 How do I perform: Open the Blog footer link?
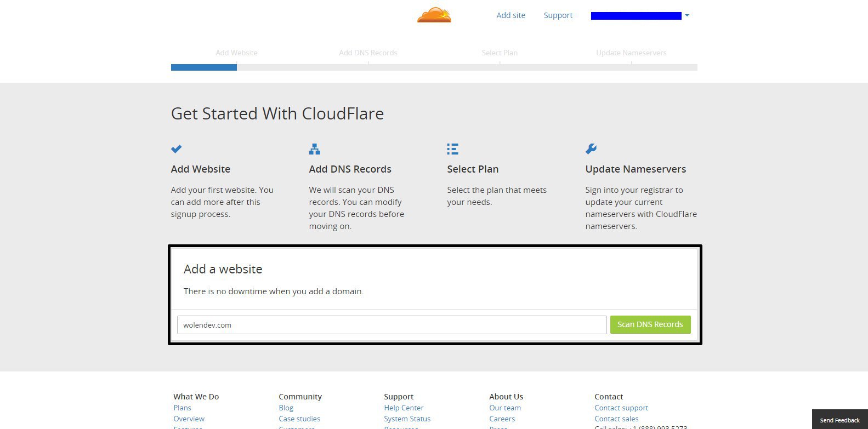286,408
